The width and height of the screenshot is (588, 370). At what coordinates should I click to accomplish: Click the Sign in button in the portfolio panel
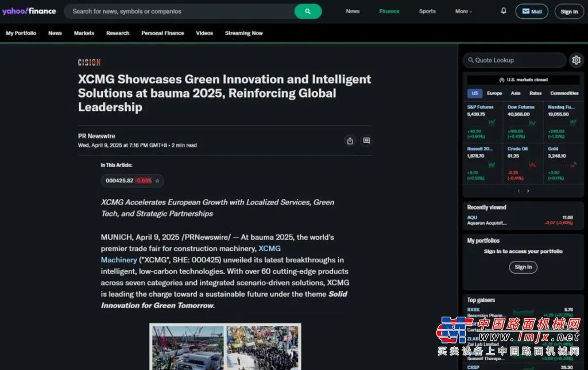[523, 267]
